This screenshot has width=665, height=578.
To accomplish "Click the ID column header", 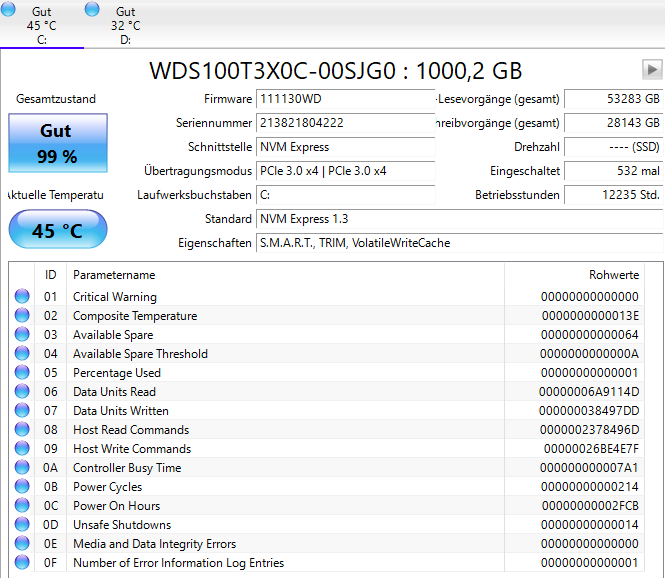I will (50, 275).
